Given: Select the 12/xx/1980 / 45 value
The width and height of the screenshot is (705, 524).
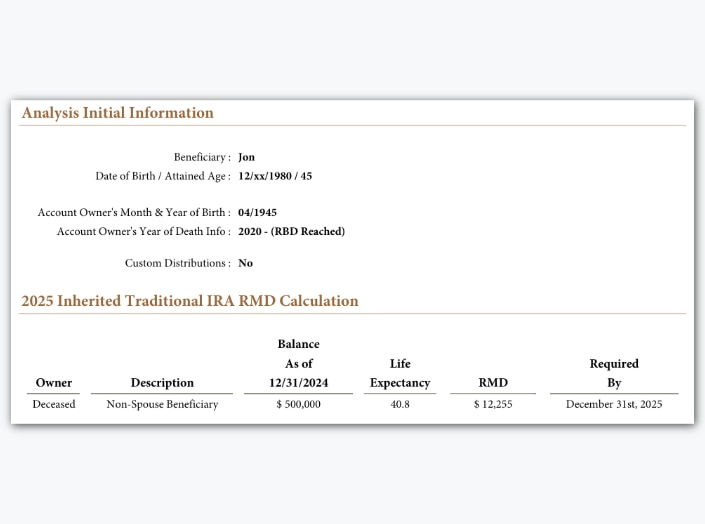Looking at the screenshot, I should tap(275, 176).
